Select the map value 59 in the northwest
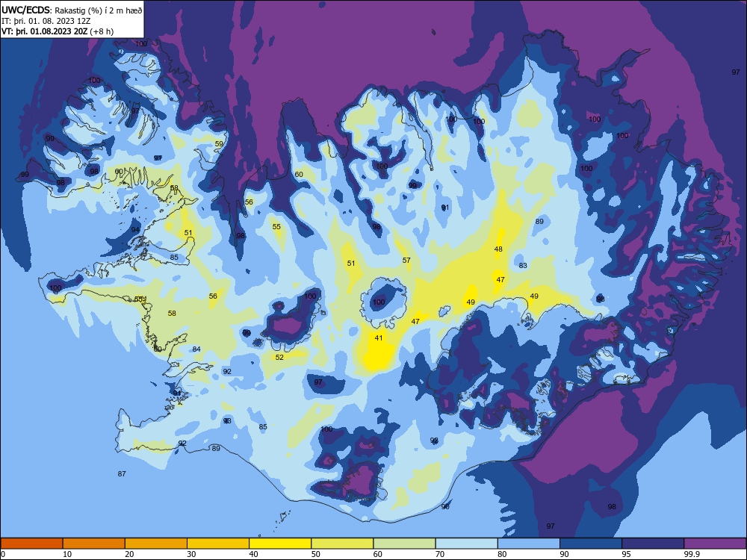 click(x=219, y=144)
